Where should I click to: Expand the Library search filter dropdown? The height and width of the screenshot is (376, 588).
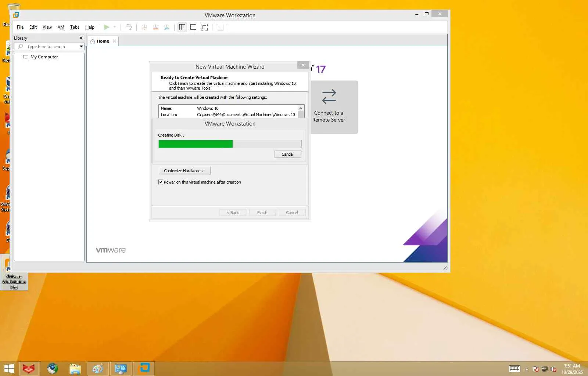(81, 47)
